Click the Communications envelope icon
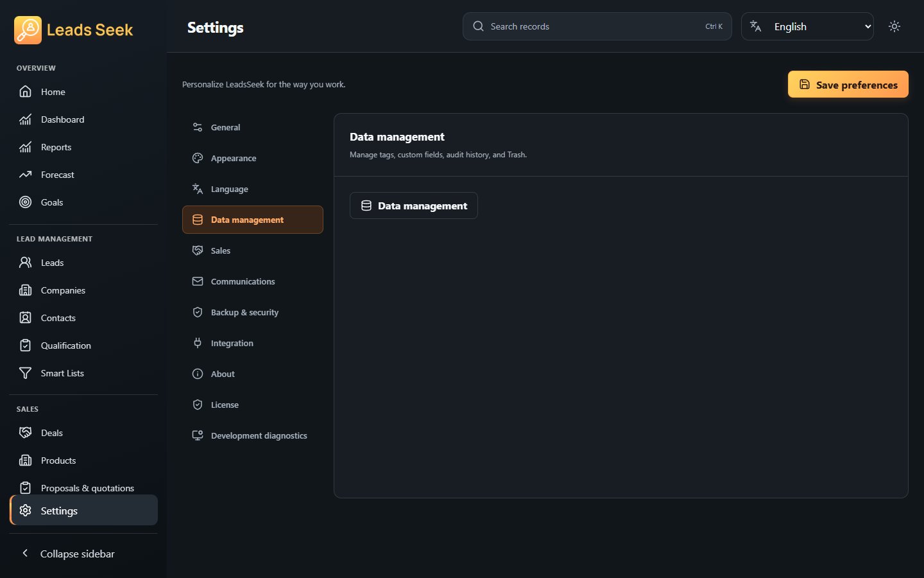Viewport: 924px width, 578px height. click(x=198, y=281)
